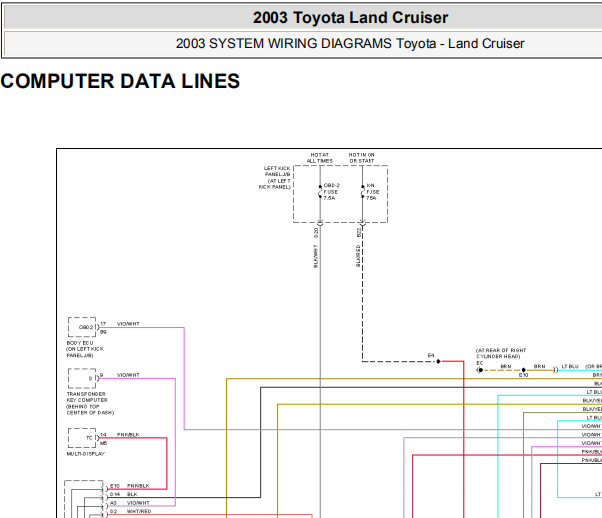Screen dimensions: 602x518
Task: Click the 'LEFT KICK PANEL J/B' label
Action: (275, 177)
